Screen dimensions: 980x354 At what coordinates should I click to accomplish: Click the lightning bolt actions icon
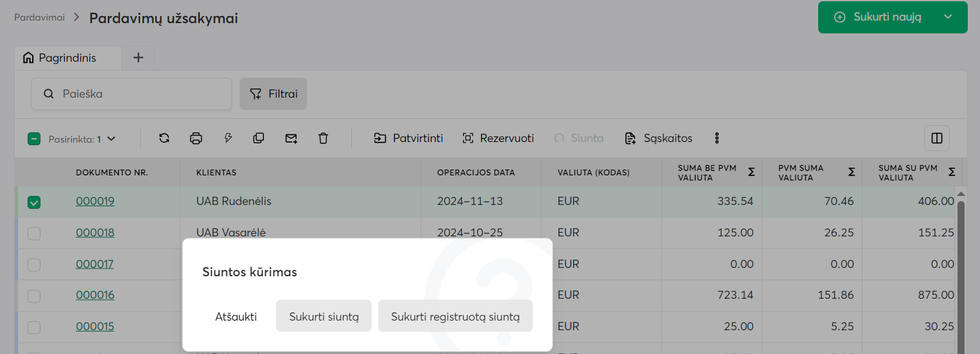click(227, 138)
